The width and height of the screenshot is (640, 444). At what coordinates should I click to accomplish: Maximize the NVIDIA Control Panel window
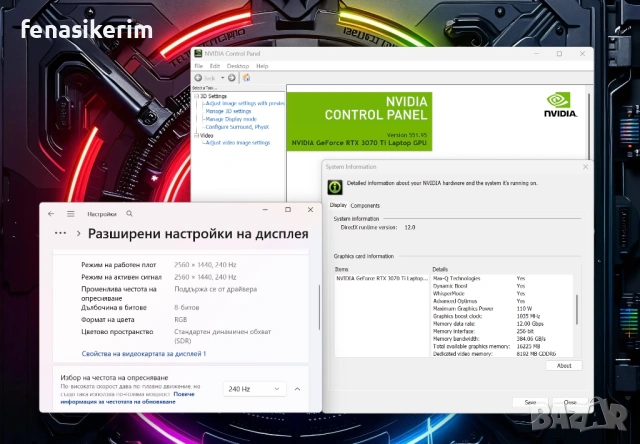pos(559,53)
